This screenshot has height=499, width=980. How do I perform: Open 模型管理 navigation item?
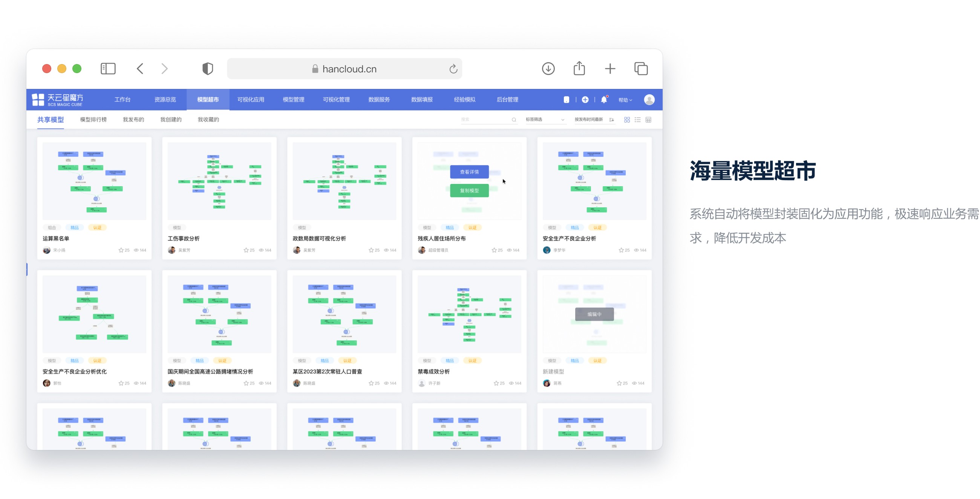[293, 99]
